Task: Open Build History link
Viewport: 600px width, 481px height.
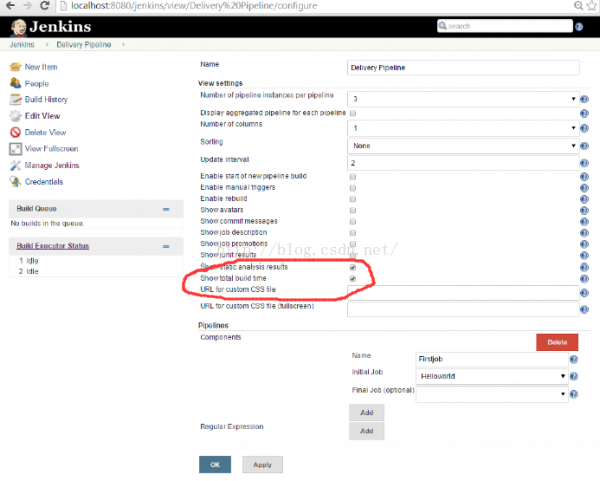Action: pyautogui.click(x=46, y=99)
